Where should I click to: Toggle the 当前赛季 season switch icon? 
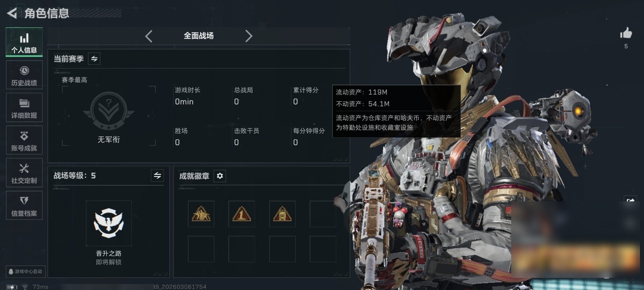[94, 59]
